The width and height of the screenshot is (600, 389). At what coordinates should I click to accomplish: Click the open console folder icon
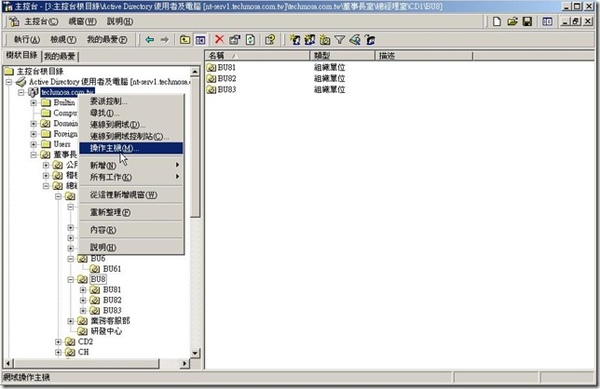tap(512, 21)
